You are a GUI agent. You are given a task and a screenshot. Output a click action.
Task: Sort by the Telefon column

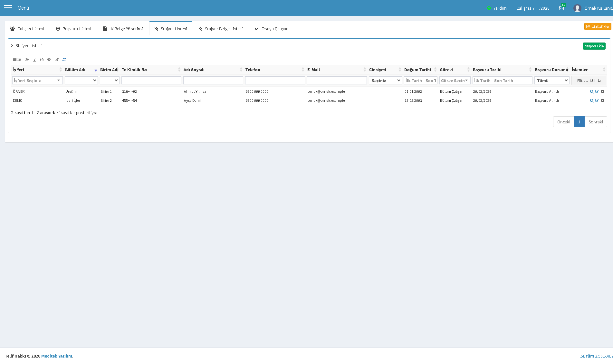click(x=303, y=70)
